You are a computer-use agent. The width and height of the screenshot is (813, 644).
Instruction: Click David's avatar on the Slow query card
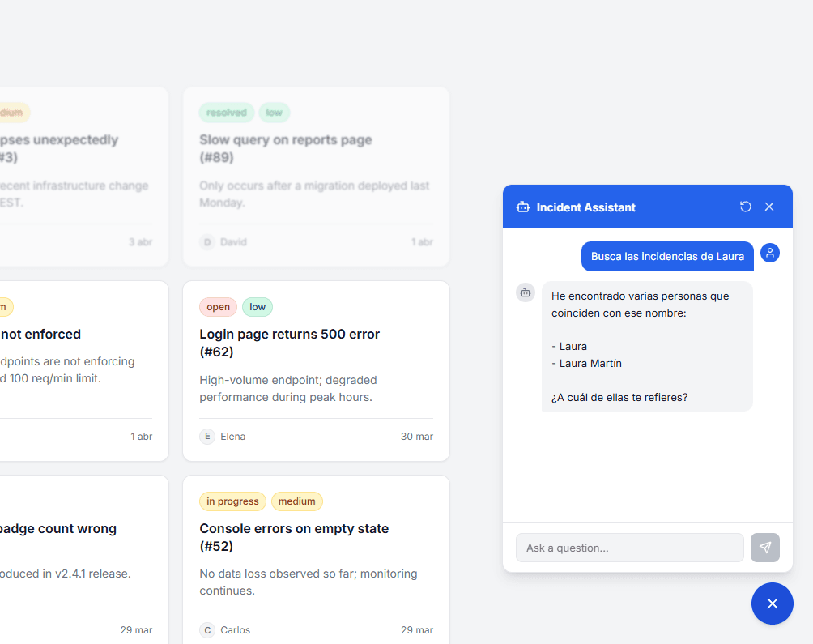pos(207,241)
